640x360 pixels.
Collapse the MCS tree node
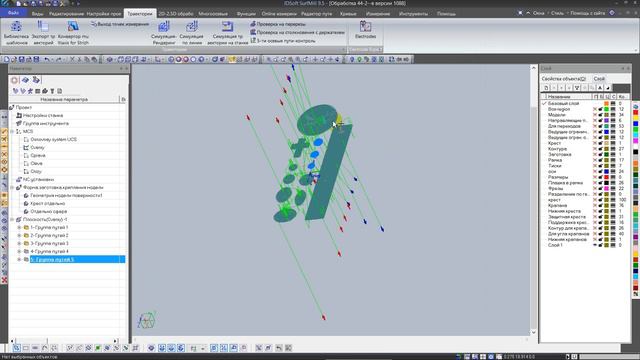coord(12,131)
